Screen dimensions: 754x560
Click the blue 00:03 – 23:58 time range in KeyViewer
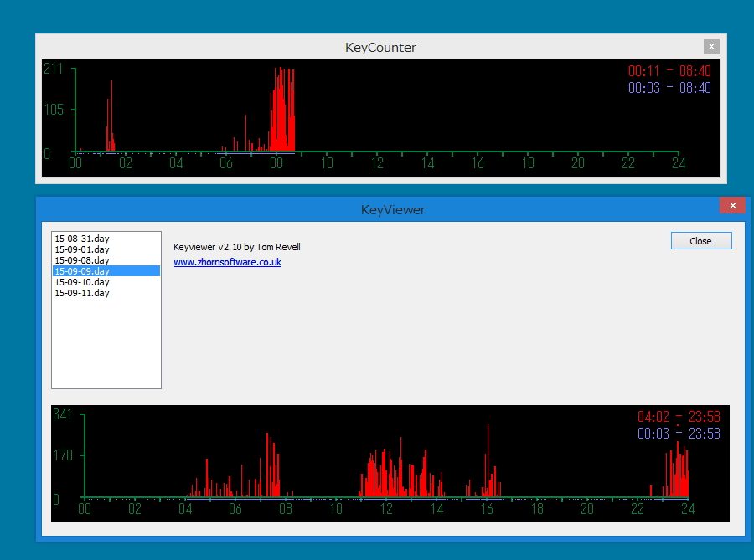679,434
